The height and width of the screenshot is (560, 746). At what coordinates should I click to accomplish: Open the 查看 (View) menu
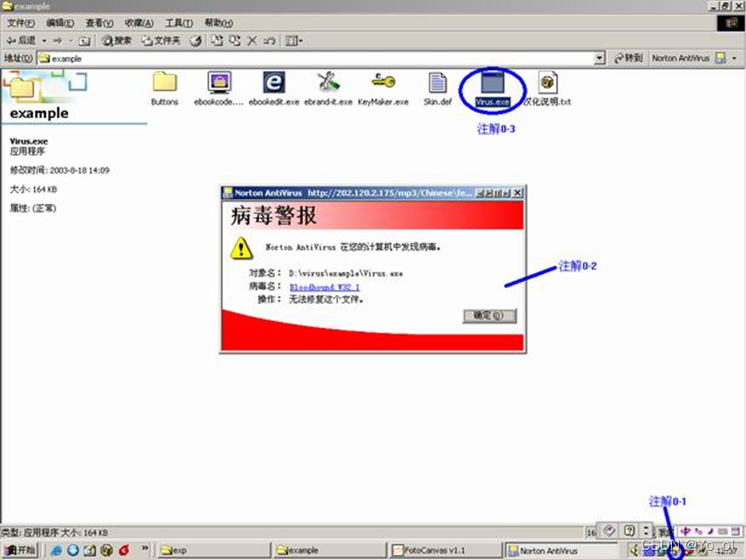[99, 23]
